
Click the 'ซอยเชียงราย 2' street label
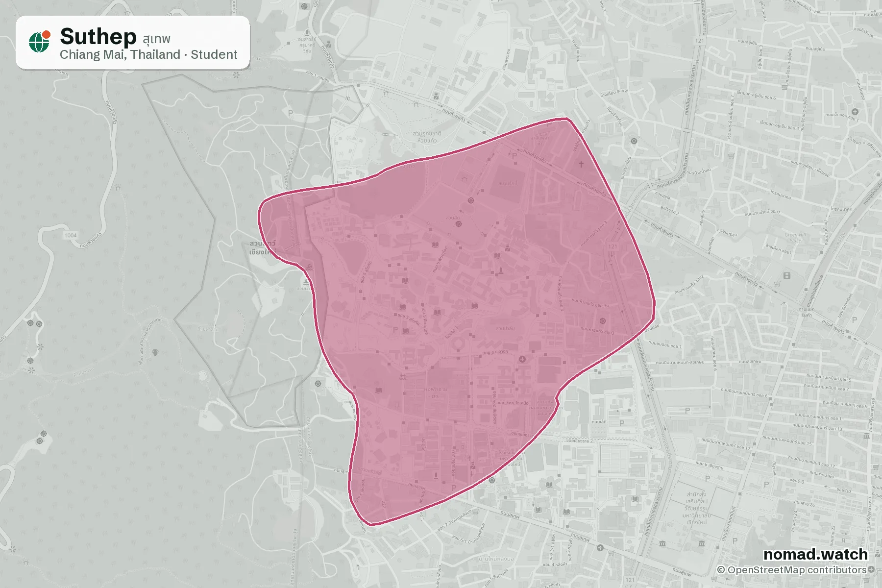579,441
